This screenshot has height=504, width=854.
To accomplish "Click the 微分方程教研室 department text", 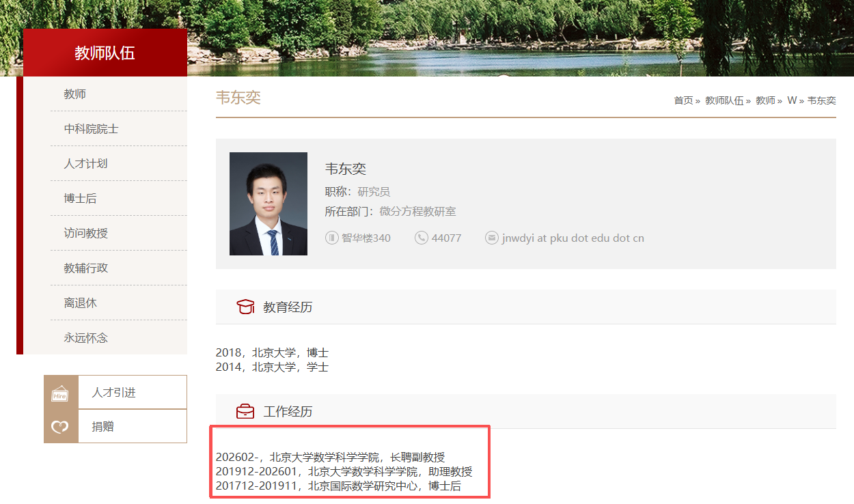I will coord(417,212).
